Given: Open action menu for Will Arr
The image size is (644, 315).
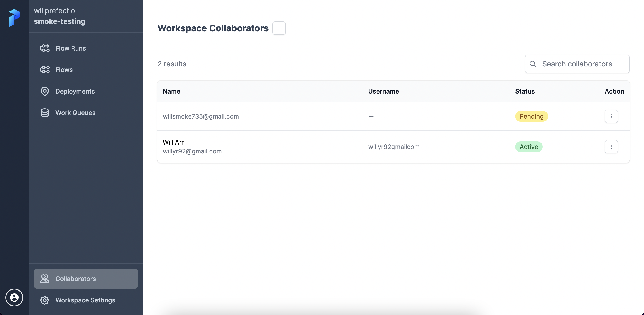Looking at the screenshot, I should tap(611, 147).
